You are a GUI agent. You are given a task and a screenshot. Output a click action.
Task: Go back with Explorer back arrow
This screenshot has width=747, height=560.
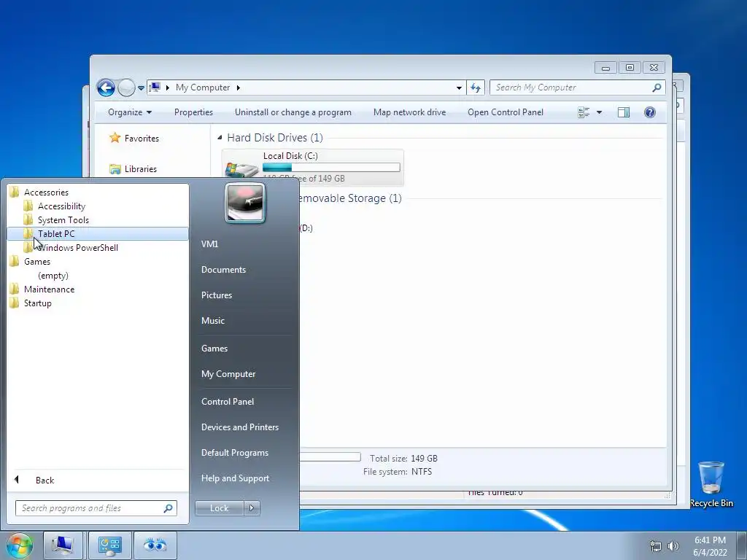[106, 87]
